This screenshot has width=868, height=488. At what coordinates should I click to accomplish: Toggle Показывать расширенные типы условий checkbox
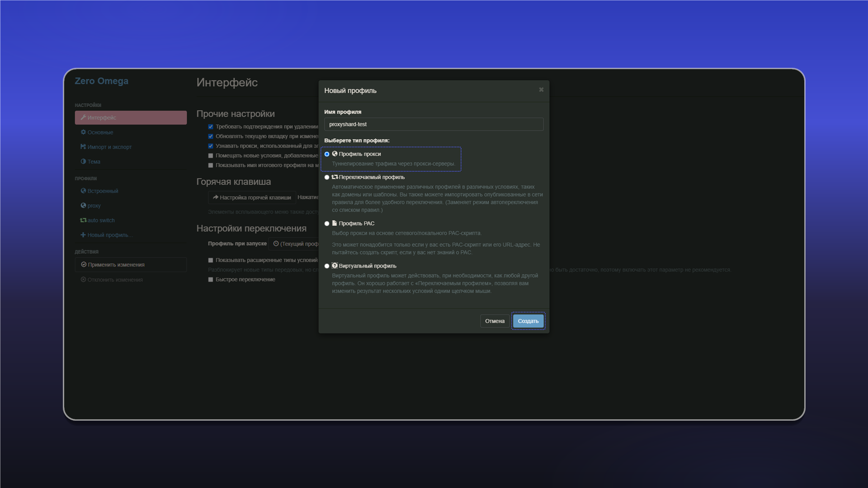pos(211,260)
